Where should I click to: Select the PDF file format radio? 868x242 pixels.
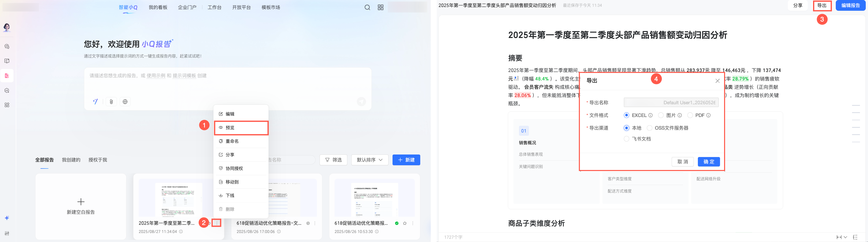coord(690,115)
